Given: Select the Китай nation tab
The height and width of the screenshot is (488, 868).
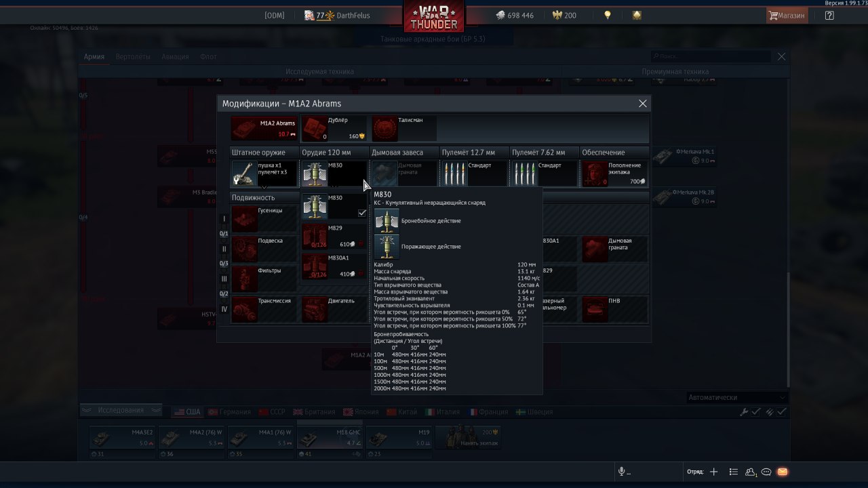Looking at the screenshot, I should point(402,412).
